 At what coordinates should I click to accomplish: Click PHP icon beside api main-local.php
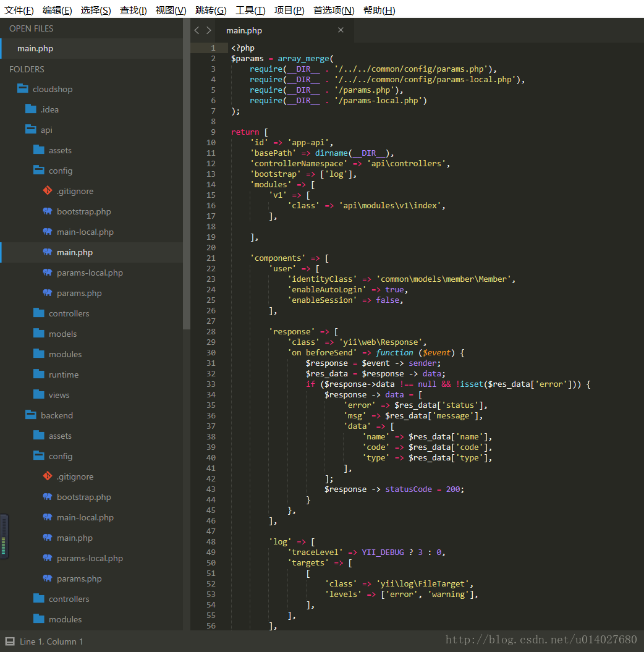pyautogui.click(x=48, y=232)
